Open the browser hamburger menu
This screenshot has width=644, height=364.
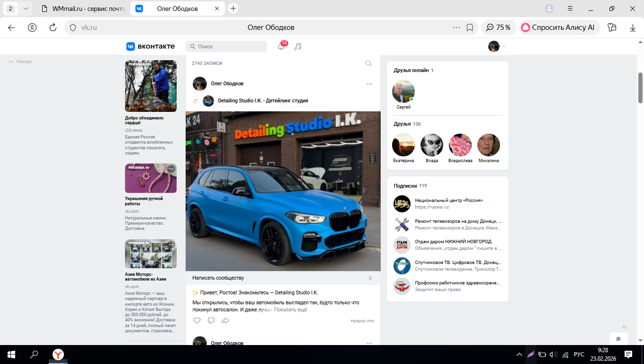tap(570, 9)
